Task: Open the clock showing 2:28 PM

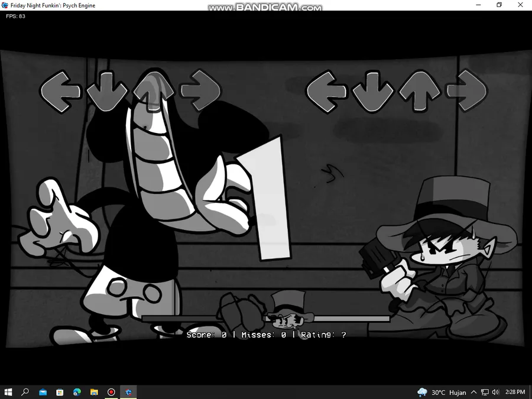Action: [x=515, y=392]
